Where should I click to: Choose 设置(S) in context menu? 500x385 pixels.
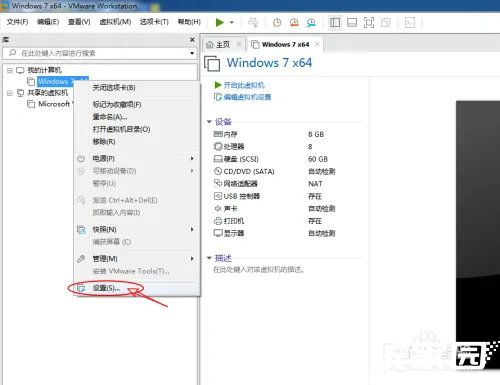(137, 288)
